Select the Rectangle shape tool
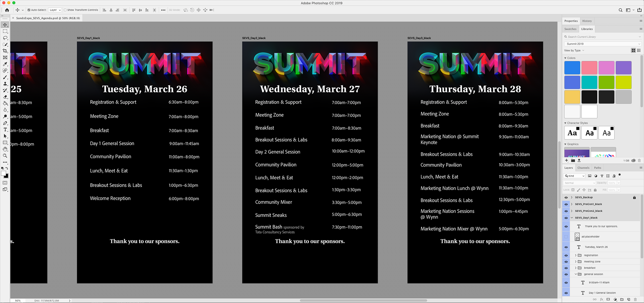 click(x=5, y=143)
